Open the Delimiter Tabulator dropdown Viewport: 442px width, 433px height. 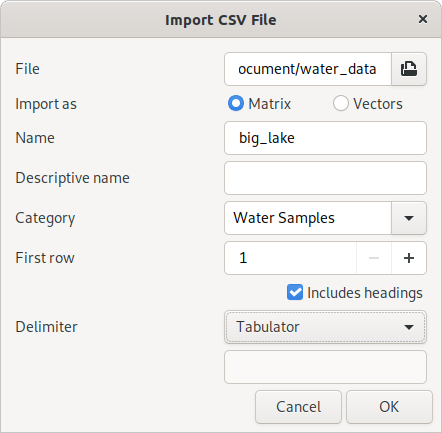coord(325,327)
